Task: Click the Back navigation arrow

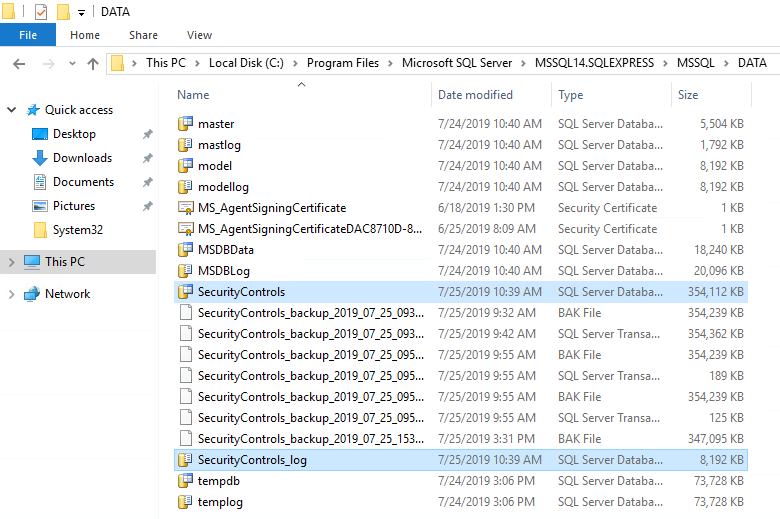Action: tap(19, 63)
